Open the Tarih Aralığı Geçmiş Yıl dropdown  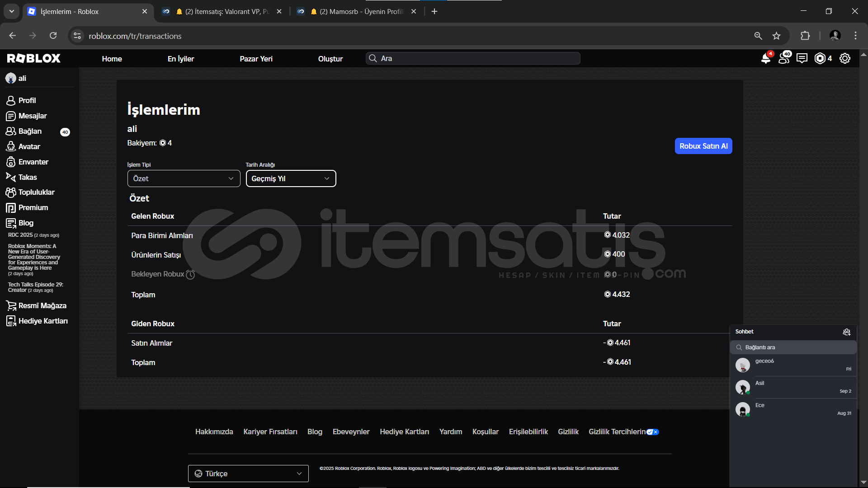coord(291,178)
